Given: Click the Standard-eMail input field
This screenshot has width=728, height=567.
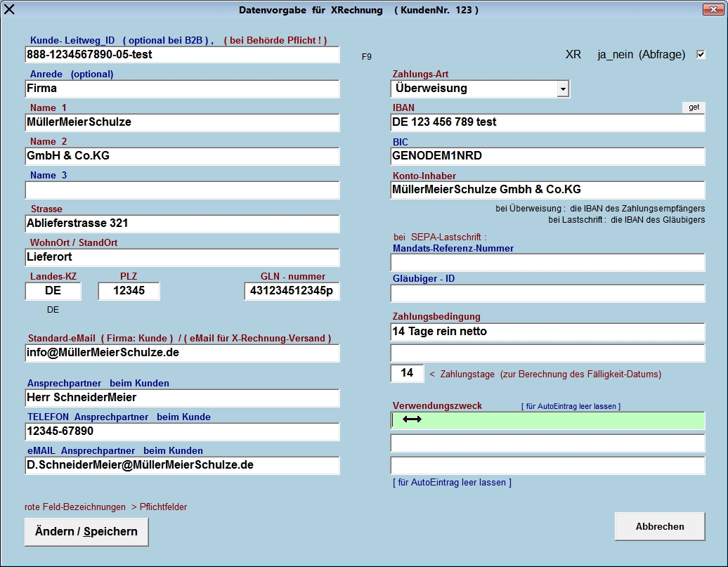Looking at the screenshot, I should pos(182,353).
